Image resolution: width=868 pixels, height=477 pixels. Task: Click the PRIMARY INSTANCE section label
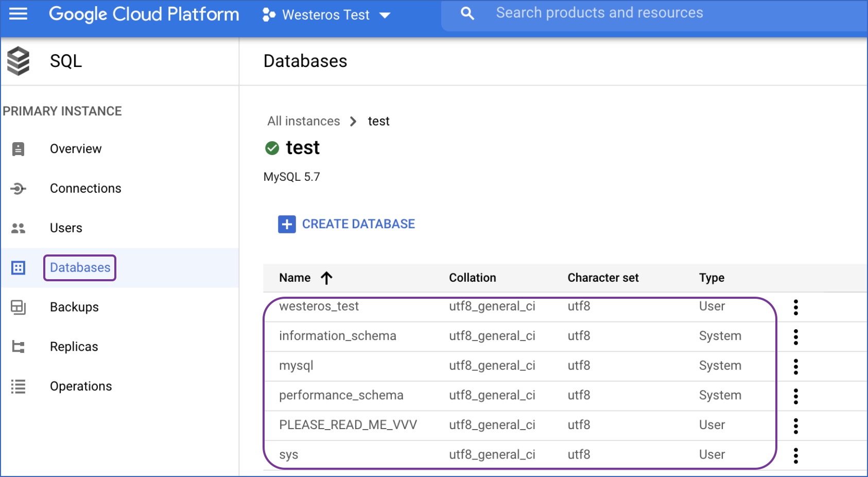[62, 111]
